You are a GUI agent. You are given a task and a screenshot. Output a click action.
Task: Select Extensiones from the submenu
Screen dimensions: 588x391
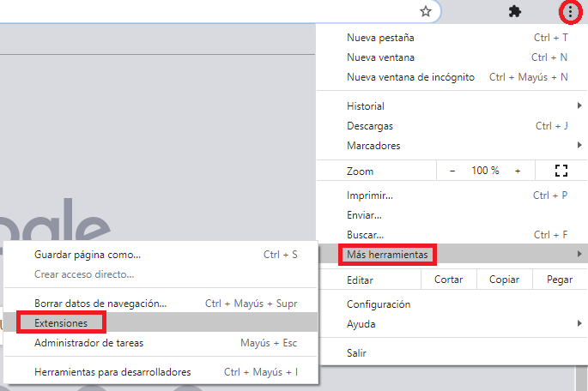[62, 323]
